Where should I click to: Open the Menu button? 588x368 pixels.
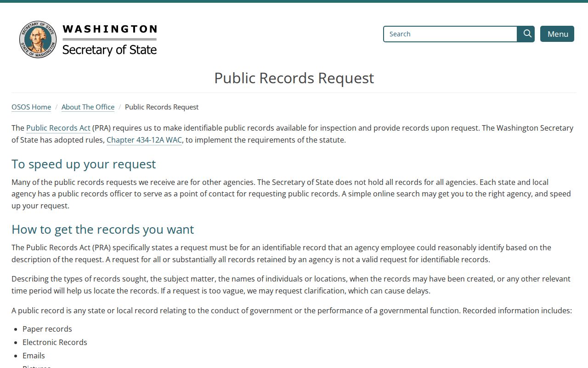point(557,34)
